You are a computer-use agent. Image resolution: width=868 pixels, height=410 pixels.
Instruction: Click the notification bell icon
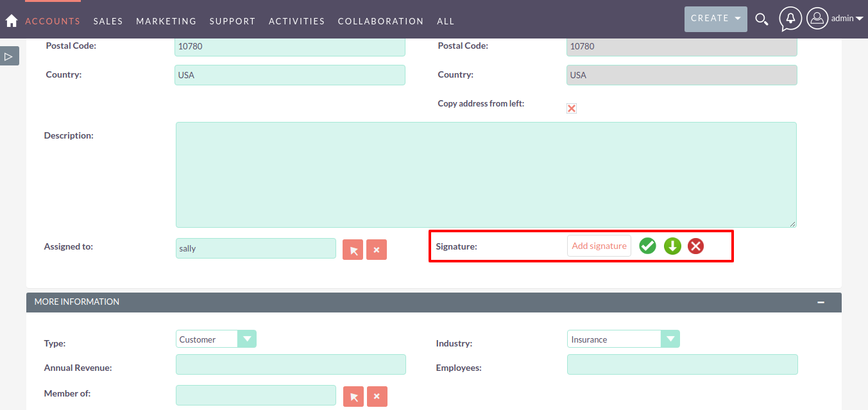tap(790, 19)
